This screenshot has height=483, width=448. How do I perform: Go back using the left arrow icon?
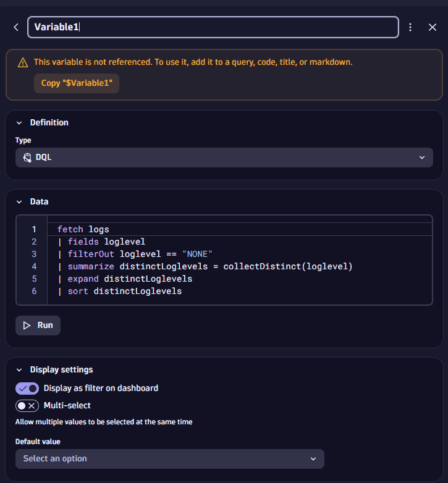16,27
